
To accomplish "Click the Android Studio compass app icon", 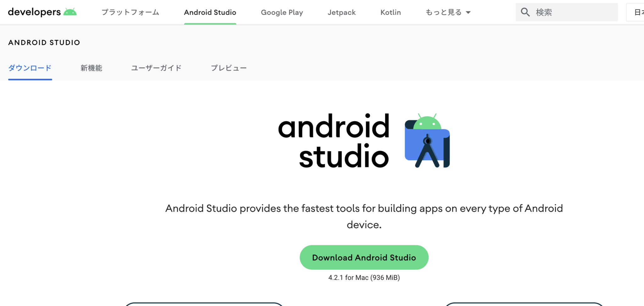I will [x=427, y=141].
